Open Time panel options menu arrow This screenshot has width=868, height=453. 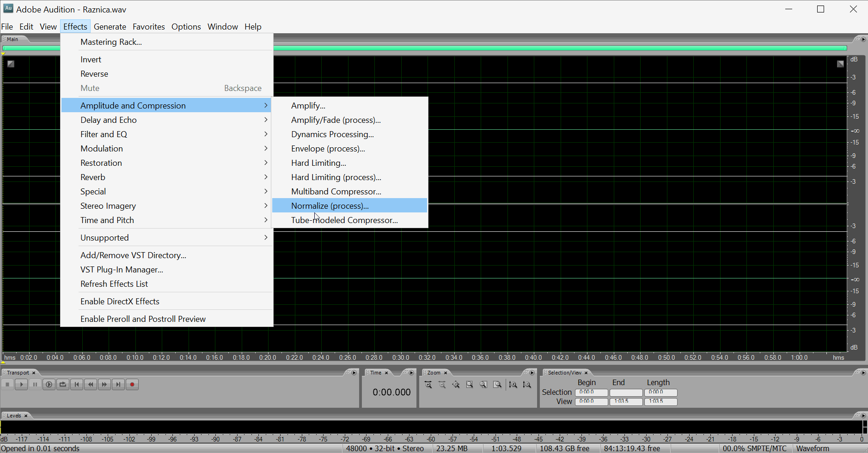point(411,373)
